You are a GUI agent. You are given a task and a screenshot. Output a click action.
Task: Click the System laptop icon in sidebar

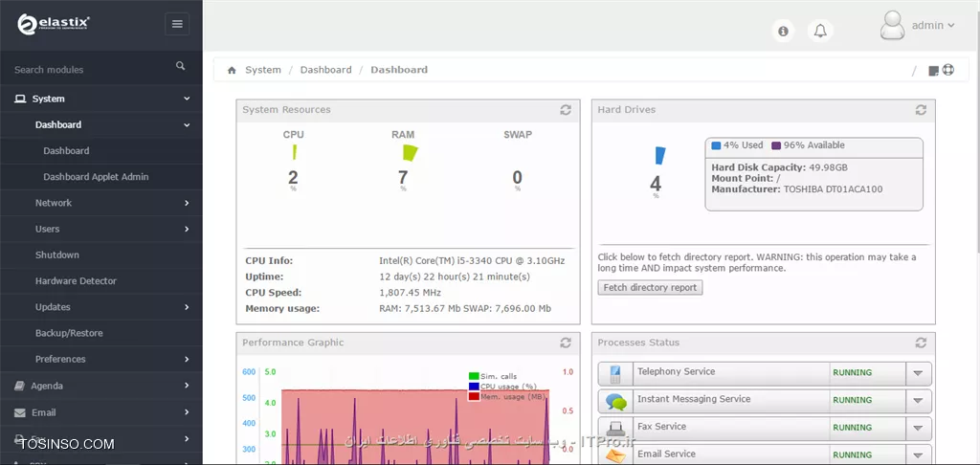[21, 99]
